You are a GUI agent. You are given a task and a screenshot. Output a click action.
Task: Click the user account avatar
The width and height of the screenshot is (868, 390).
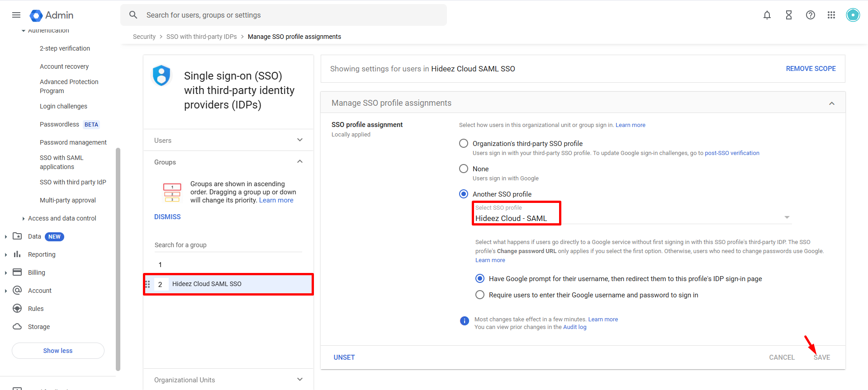(x=853, y=15)
